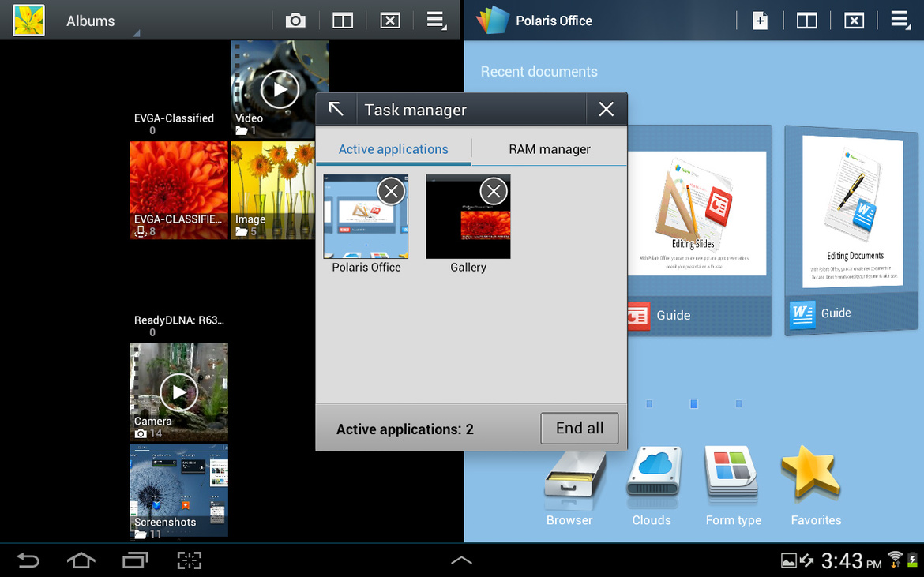Screen dimensions: 924x577
Task: End Polaris Office via its X badge
Action: point(391,191)
